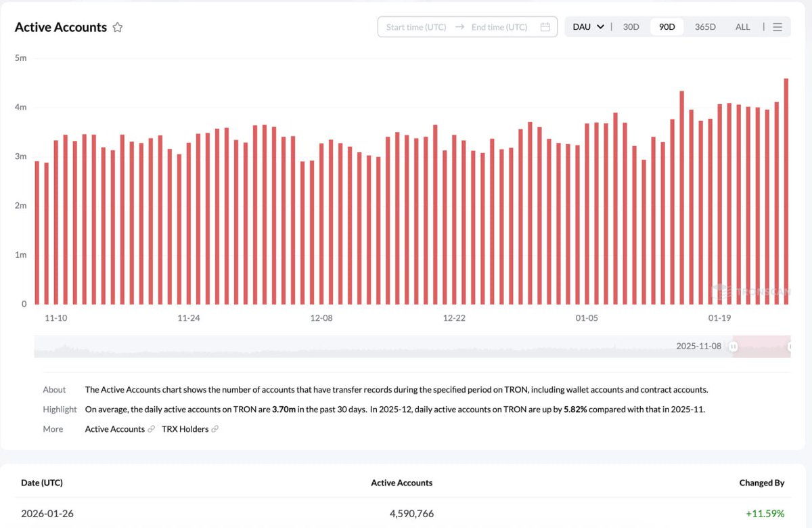Click the external link icon next to TRX Holders
Screen dimensions: 812x528
(215, 428)
